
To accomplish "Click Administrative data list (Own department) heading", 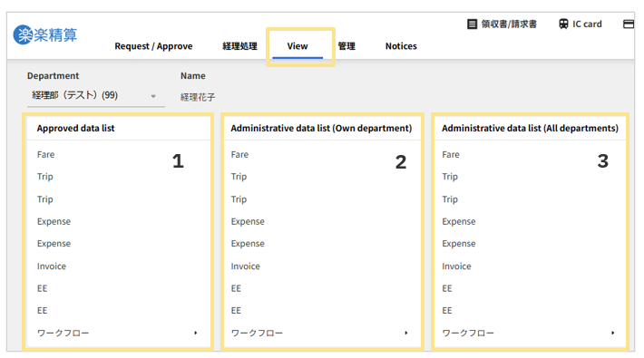I will pyautogui.click(x=321, y=128).
